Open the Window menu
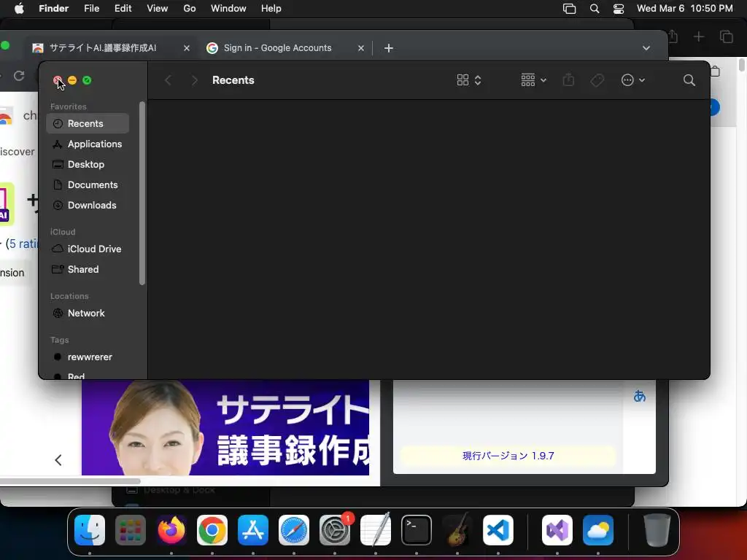 coord(228,9)
